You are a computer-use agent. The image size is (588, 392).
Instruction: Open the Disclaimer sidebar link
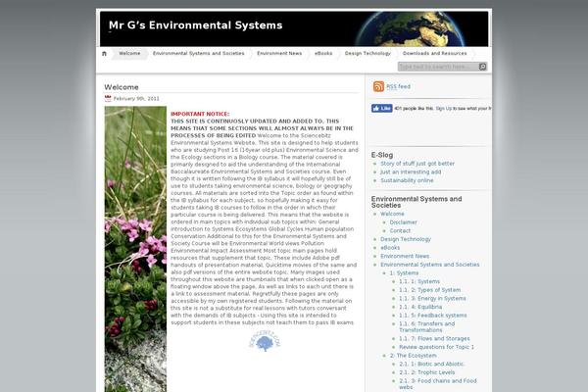(403, 222)
